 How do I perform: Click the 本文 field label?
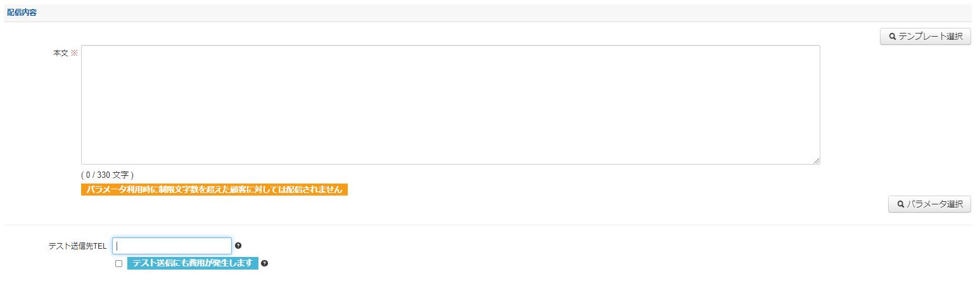point(60,54)
